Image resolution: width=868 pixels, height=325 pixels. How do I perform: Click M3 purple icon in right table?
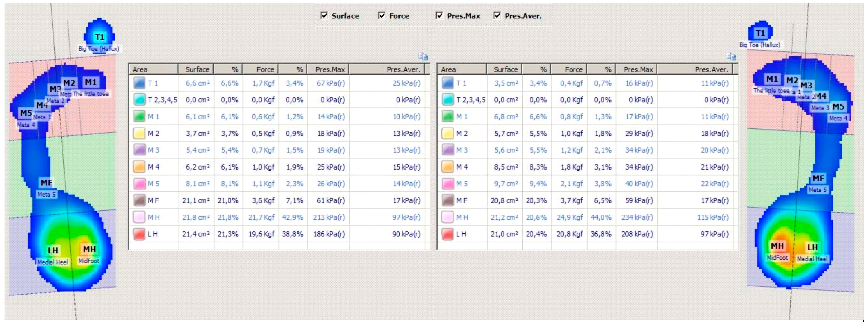(447, 150)
